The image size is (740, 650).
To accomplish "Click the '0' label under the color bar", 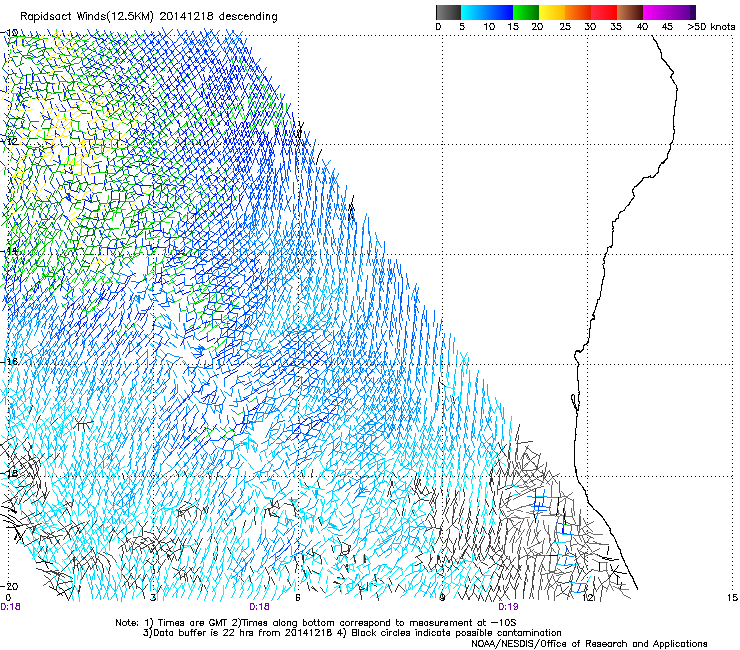I will click(438, 26).
